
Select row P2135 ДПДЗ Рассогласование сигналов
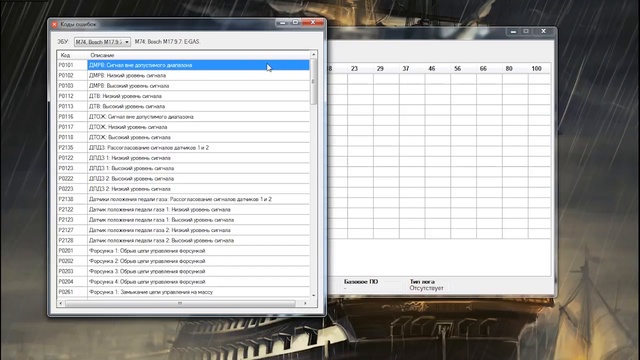[183, 147]
